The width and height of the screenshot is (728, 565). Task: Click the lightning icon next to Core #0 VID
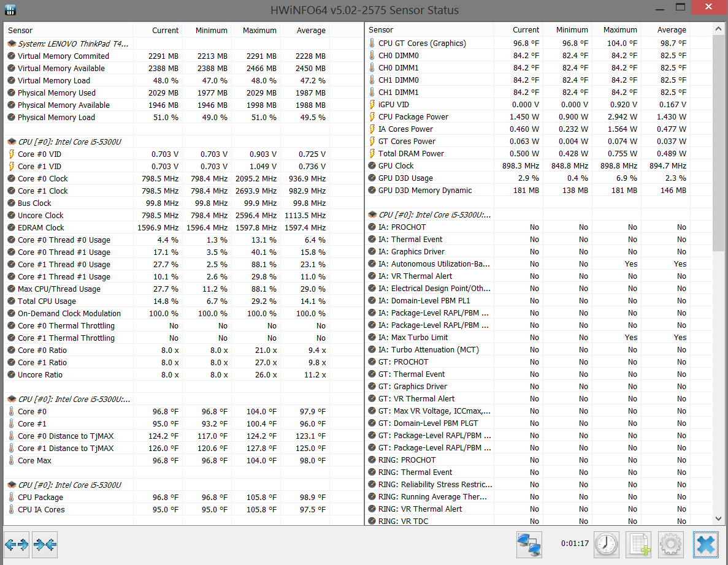pyautogui.click(x=12, y=154)
